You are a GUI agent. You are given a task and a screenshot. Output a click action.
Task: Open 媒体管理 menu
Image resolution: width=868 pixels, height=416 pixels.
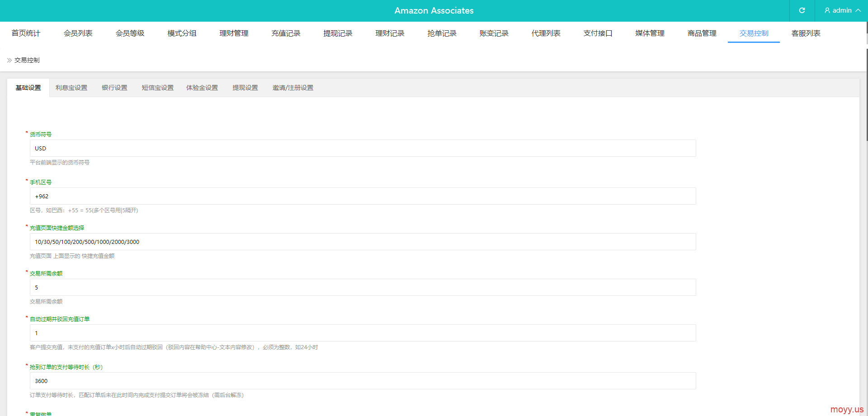pyautogui.click(x=650, y=33)
